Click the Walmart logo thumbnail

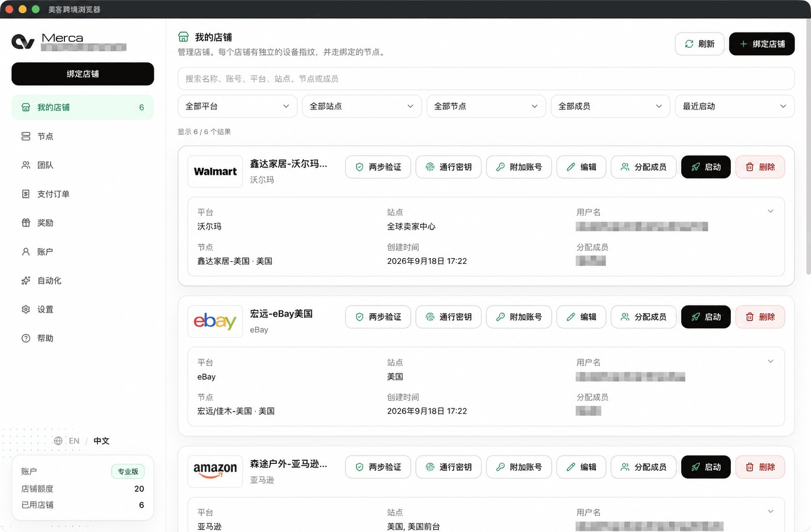click(215, 171)
